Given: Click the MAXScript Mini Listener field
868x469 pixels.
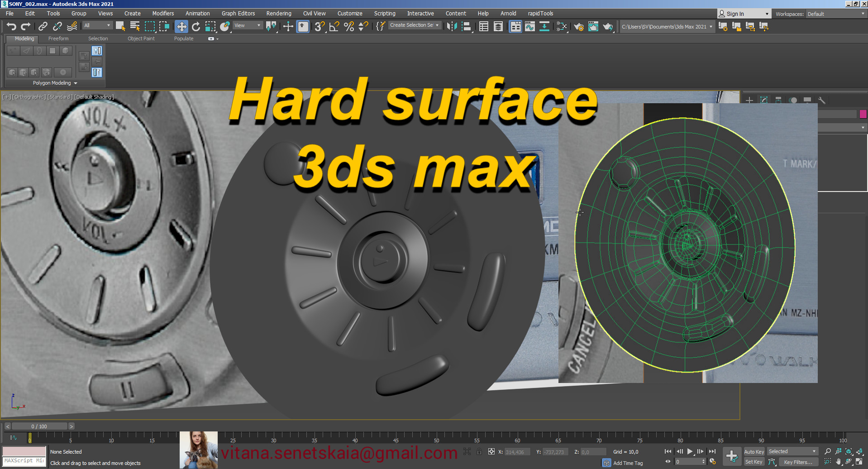Looking at the screenshot, I should point(24,461).
